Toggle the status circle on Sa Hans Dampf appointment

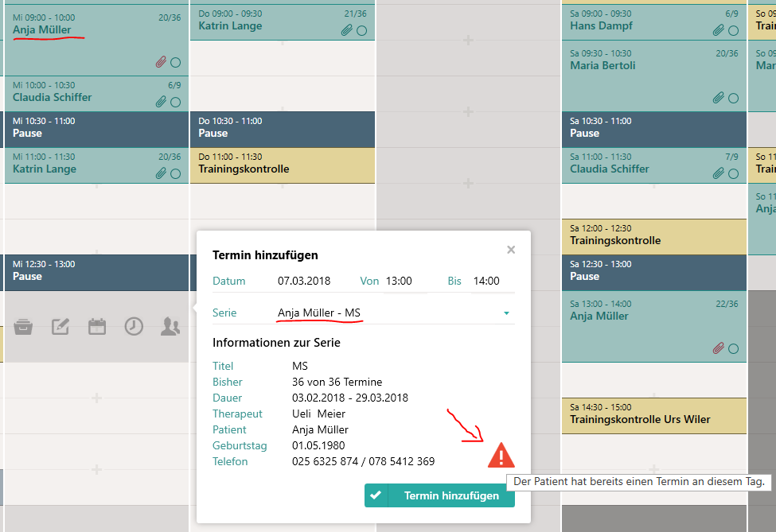tap(734, 31)
